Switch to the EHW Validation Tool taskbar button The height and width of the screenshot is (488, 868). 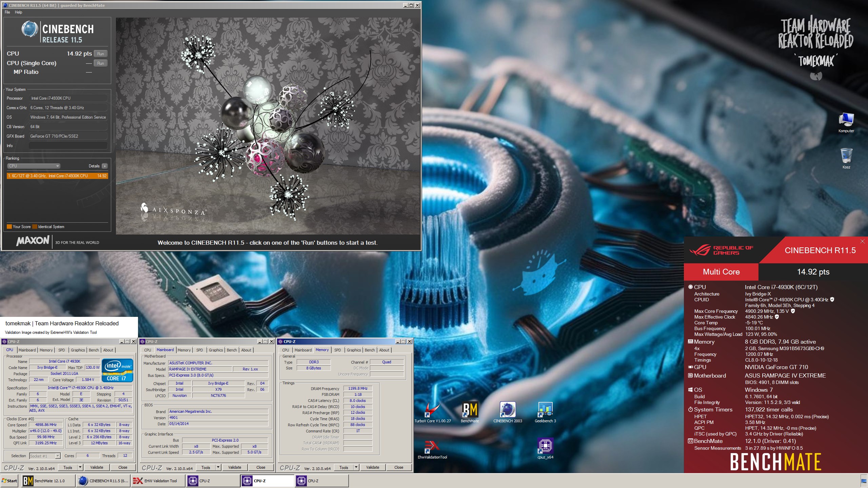pyautogui.click(x=158, y=481)
